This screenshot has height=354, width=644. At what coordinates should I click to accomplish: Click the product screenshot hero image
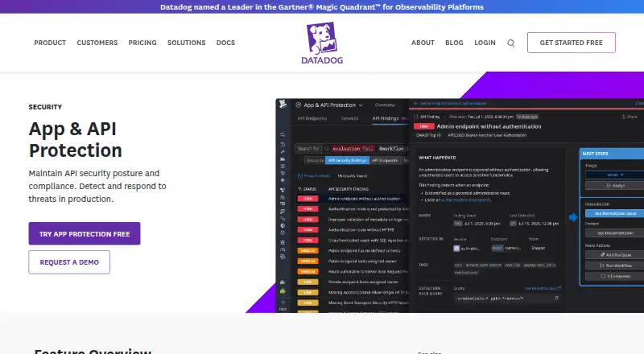tap(460, 205)
